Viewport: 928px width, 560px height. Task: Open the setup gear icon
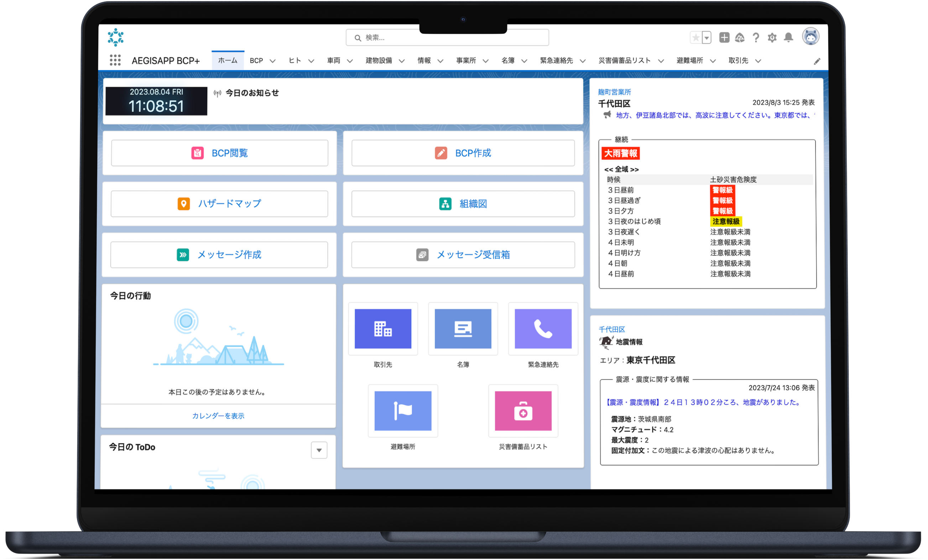pos(772,37)
